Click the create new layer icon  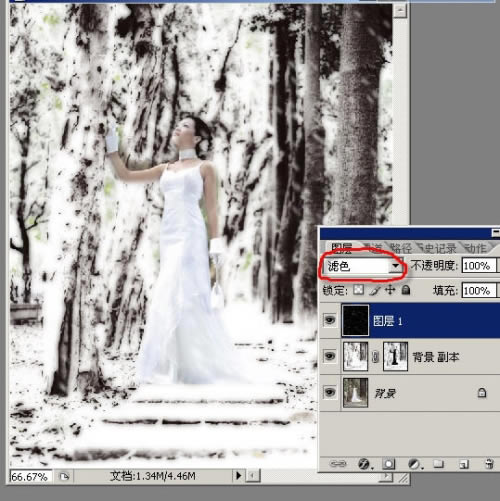tap(464, 464)
